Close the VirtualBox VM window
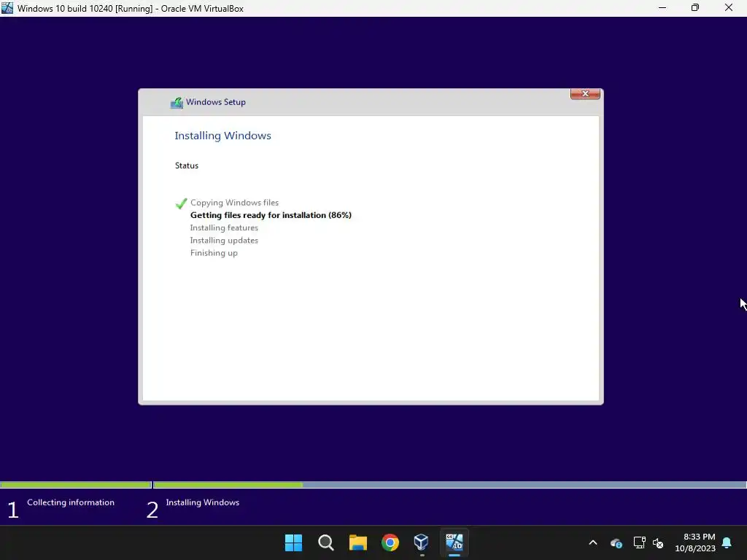Image resolution: width=747 pixels, height=560 pixels. [729, 8]
